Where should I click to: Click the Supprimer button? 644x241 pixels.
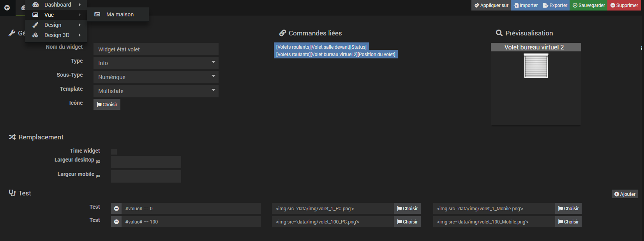point(624,5)
